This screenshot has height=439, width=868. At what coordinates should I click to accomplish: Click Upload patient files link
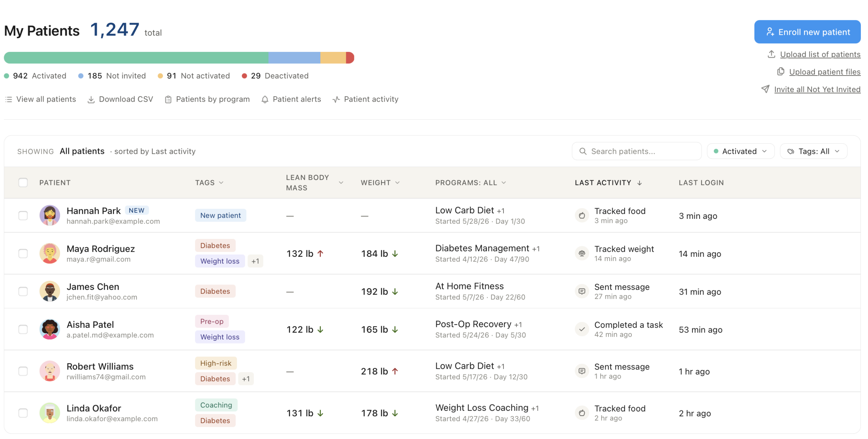pyautogui.click(x=825, y=72)
